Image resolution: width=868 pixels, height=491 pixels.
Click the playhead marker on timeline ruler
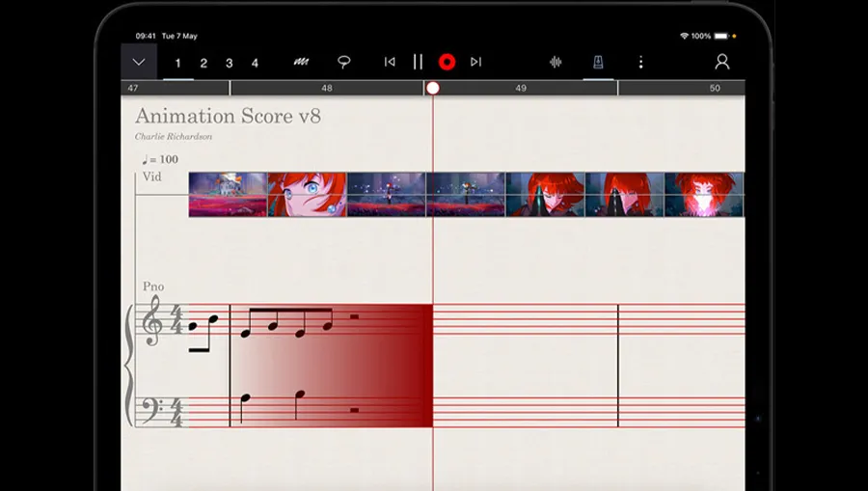pos(433,88)
